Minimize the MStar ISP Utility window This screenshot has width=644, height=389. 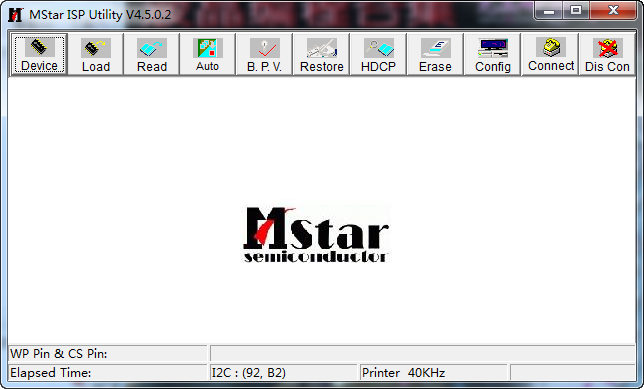click(549, 10)
